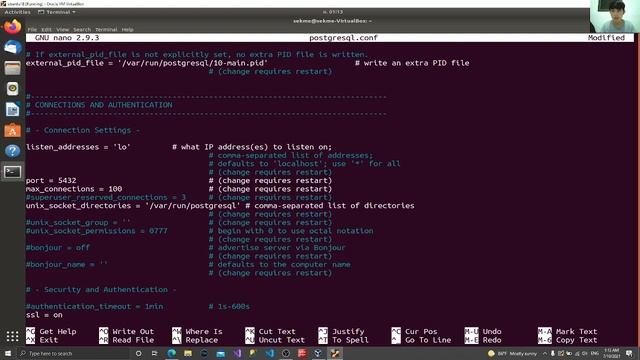Click the GNOME top bar clock
640x360 pixels.
point(333,12)
